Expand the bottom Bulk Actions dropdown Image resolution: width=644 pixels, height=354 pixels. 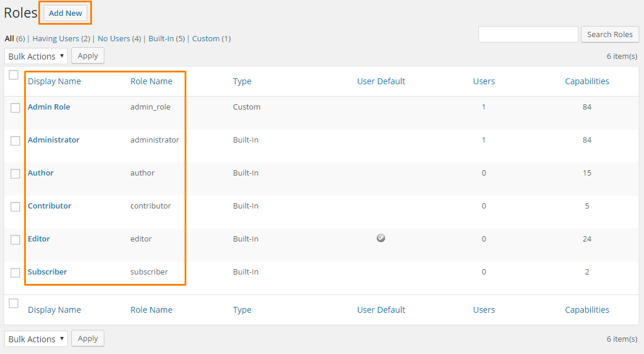36,339
